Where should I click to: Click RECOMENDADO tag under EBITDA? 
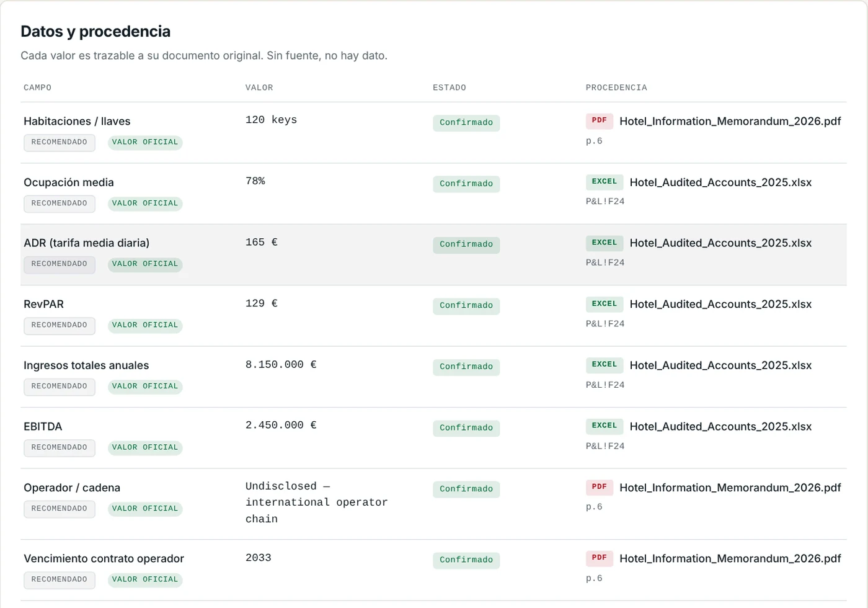pos(60,447)
